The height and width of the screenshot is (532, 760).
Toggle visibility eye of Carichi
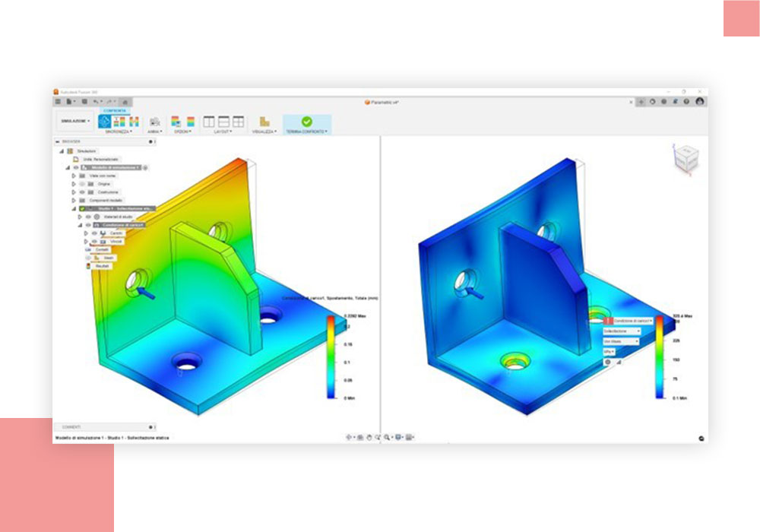click(x=94, y=233)
